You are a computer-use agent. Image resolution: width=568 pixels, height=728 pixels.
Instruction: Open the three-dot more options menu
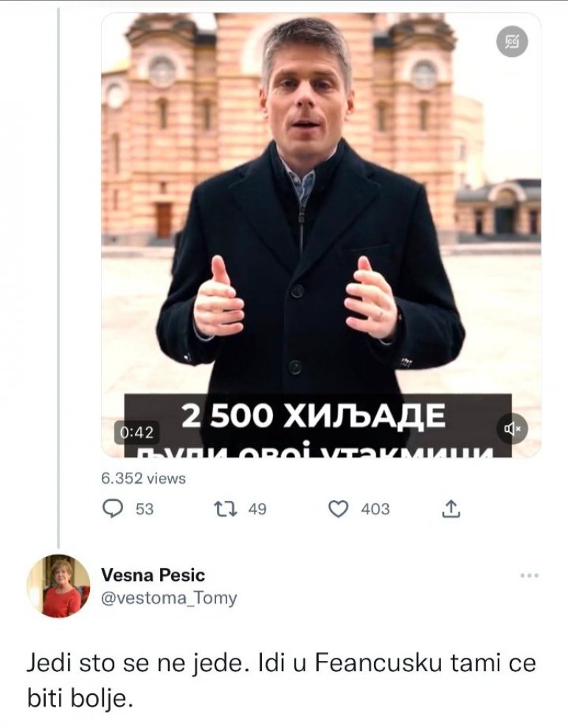coord(530,575)
